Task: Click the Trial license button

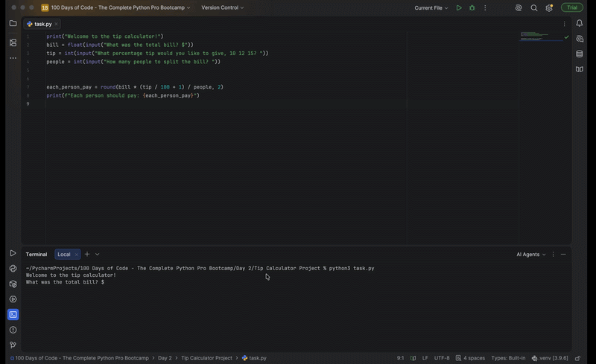Action: 571,7
